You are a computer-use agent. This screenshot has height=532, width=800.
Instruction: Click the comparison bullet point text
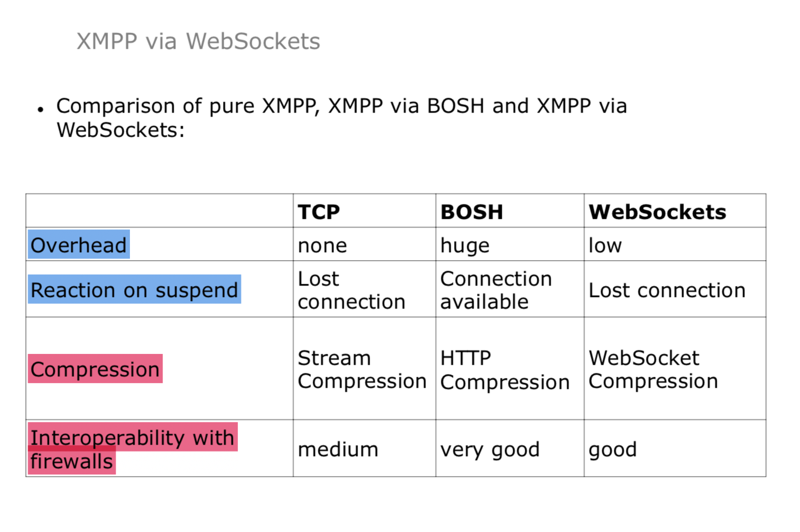(341, 118)
